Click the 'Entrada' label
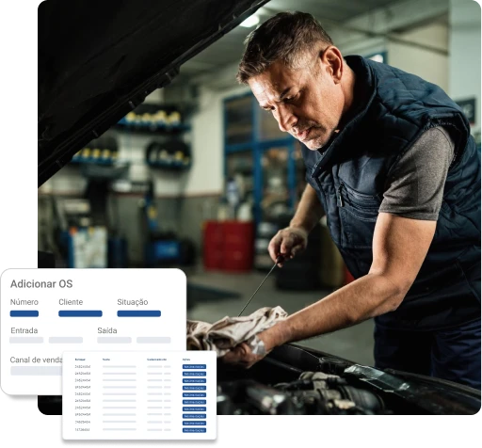 [x=24, y=330]
